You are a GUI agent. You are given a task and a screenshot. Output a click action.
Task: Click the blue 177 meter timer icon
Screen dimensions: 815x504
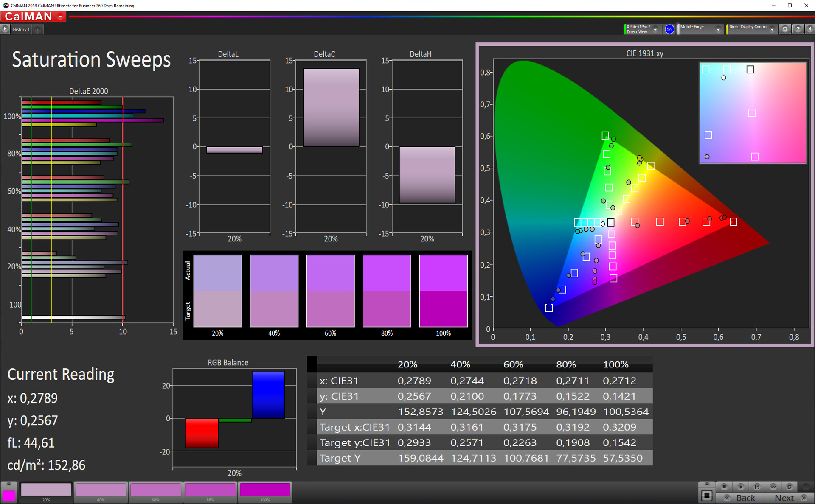pyautogui.click(x=669, y=29)
